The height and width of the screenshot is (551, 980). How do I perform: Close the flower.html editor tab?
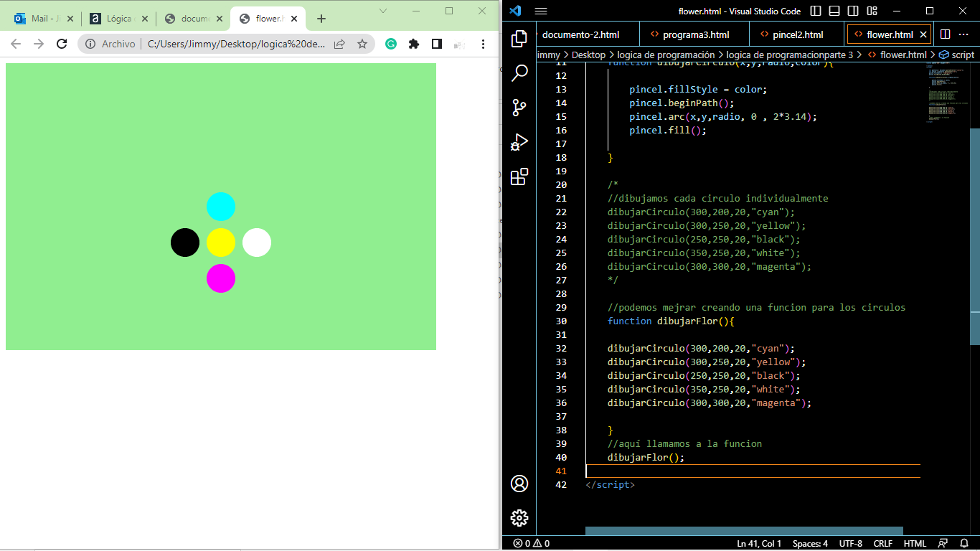tap(924, 34)
